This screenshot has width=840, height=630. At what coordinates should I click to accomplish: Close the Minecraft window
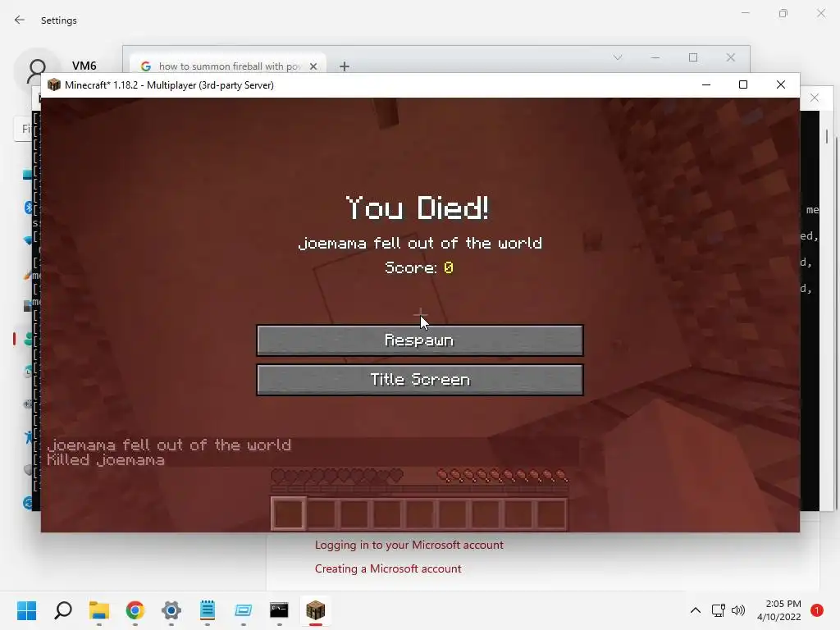781,84
